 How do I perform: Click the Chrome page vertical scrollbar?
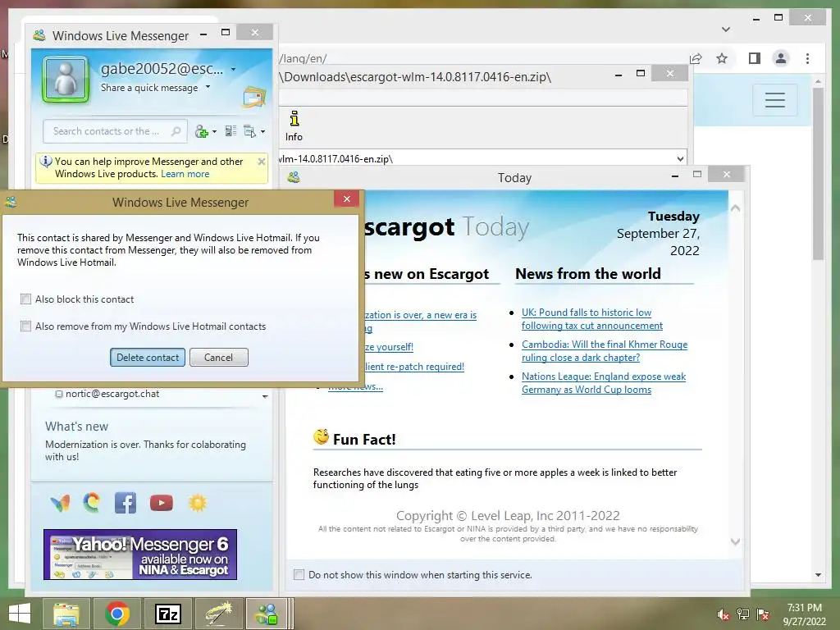pos(818,174)
